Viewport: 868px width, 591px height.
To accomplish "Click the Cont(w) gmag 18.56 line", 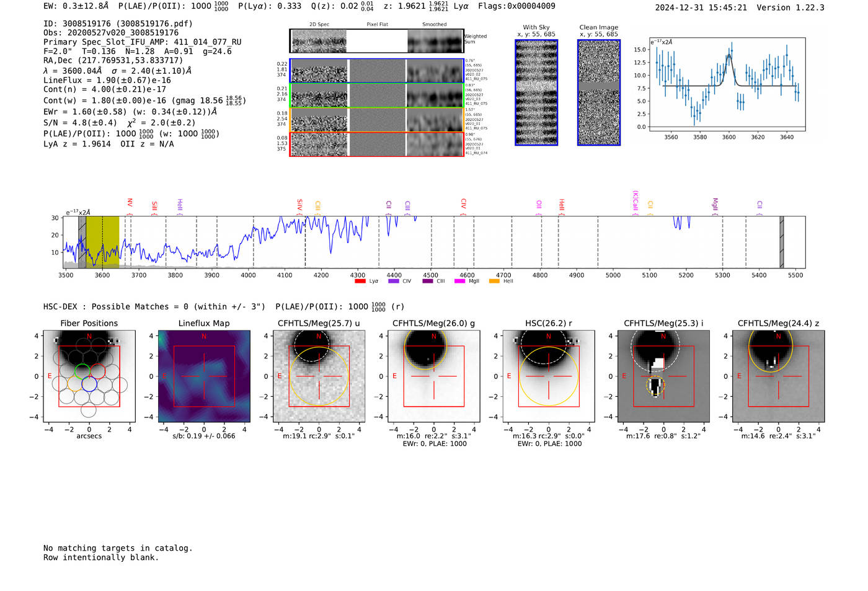I will [144, 100].
